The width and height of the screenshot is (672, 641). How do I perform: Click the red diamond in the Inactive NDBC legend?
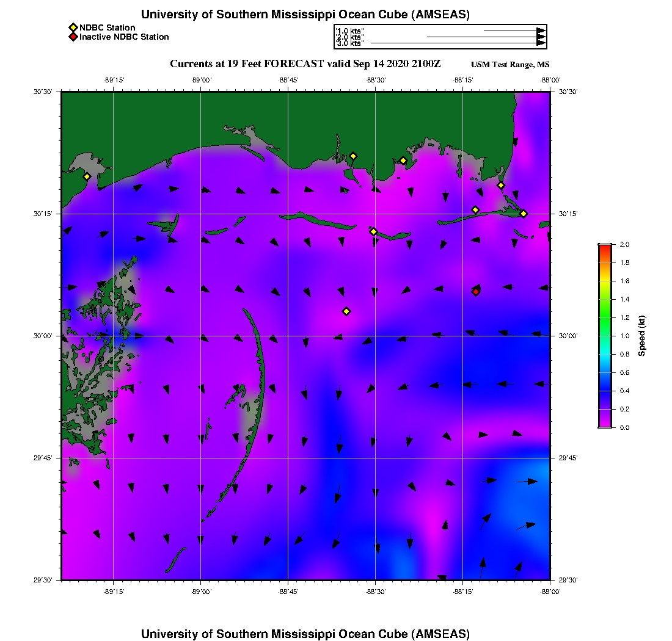(73, 37)
